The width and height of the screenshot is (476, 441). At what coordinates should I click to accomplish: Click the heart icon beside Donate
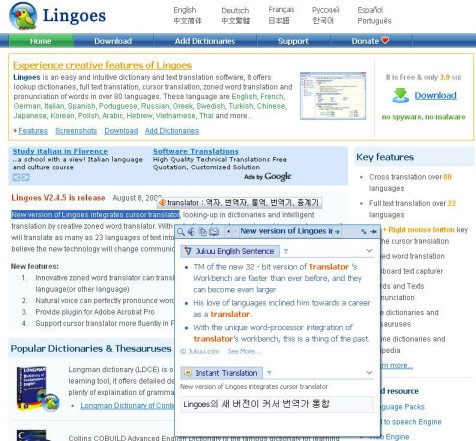click(x=385, y=40)
